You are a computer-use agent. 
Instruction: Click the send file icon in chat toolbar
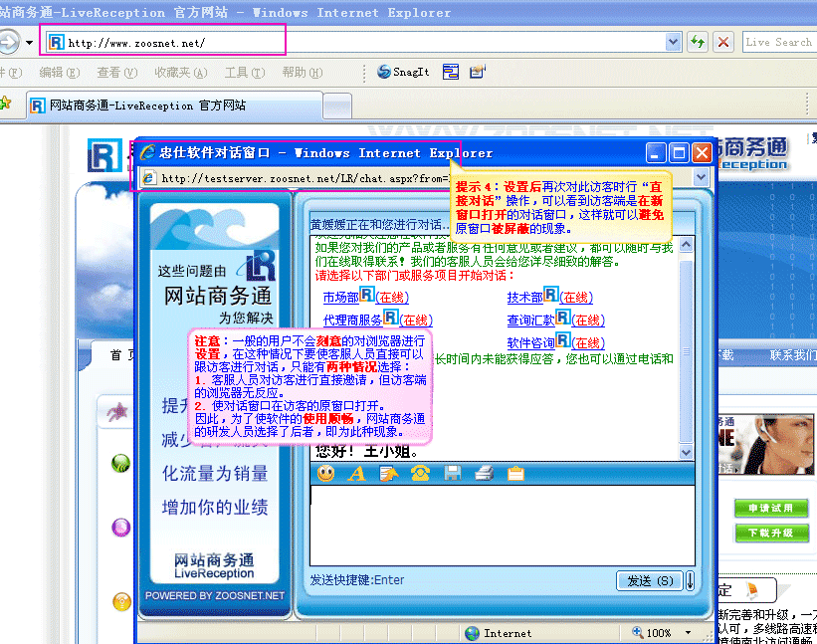pyautogui.click(x=388, y=474)
